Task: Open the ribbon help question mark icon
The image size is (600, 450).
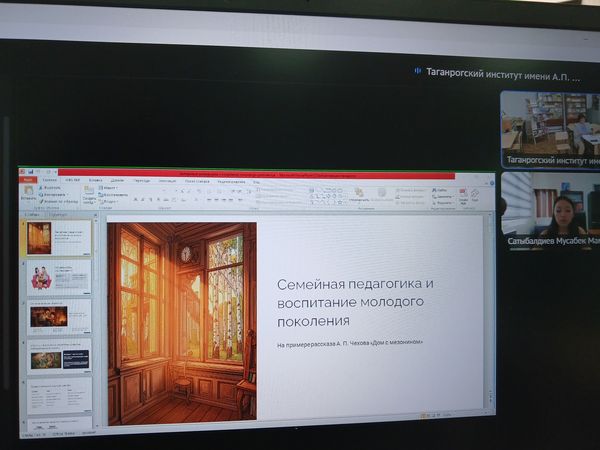Action: pyautogui.click(x=492, y=183)
